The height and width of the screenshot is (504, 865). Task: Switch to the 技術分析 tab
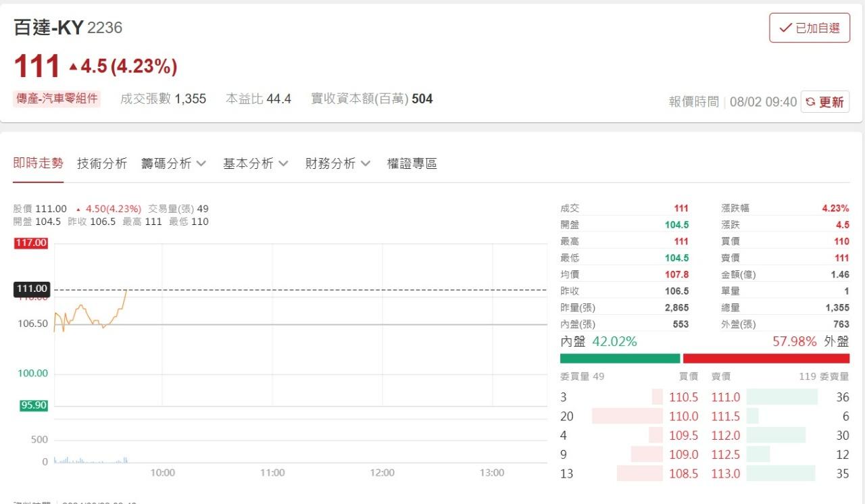[x=102, y=163]
